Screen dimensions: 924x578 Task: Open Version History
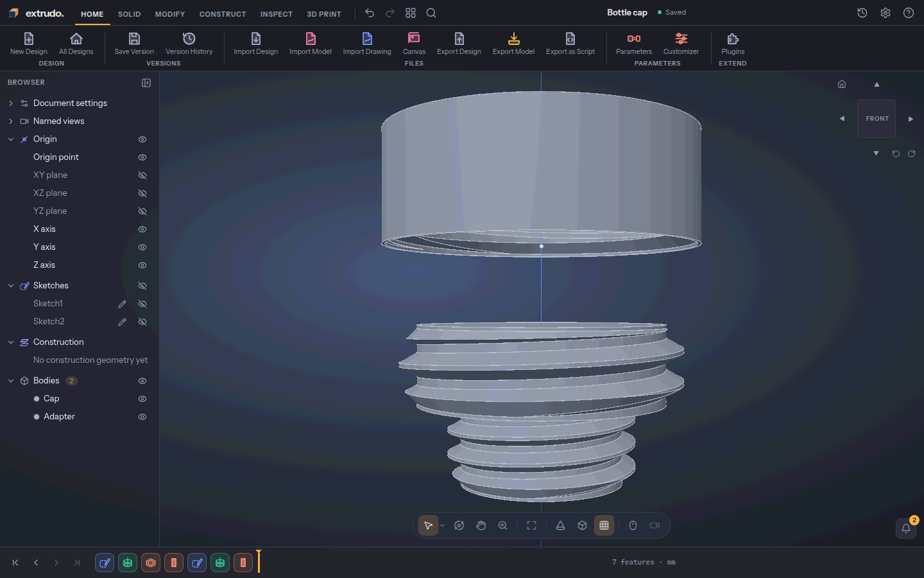coord(189,39)
